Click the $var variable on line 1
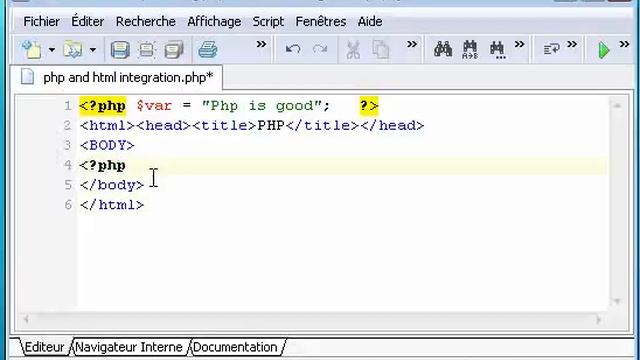 [154, 106]
